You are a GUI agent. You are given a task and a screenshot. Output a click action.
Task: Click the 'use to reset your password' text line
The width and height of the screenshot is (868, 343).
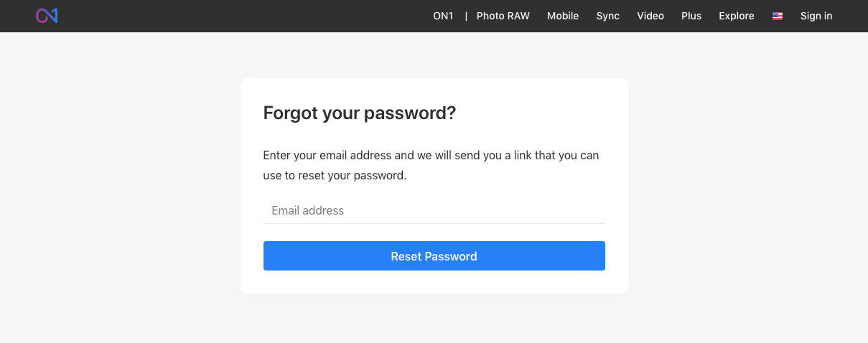click(x=335, y=175)
